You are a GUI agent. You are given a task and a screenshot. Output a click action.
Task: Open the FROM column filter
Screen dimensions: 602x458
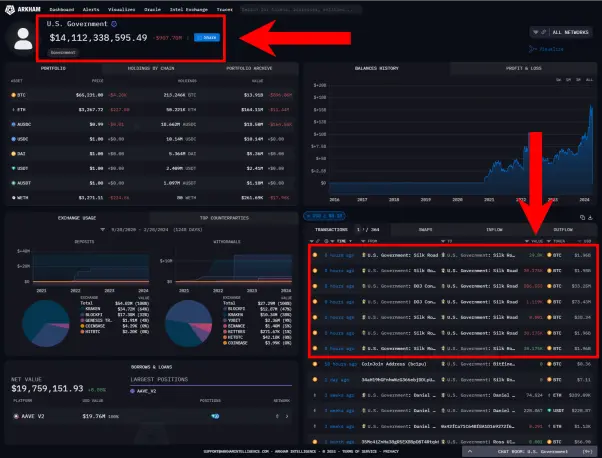click(x=363, y=241)
